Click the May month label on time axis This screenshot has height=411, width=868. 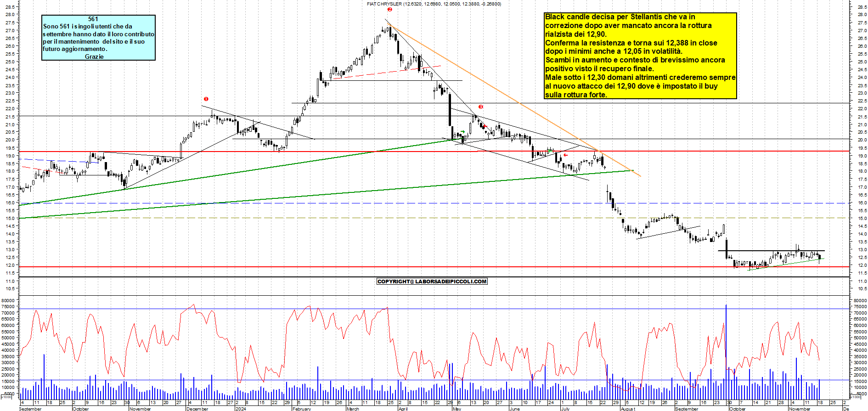(x=457, y=409)
